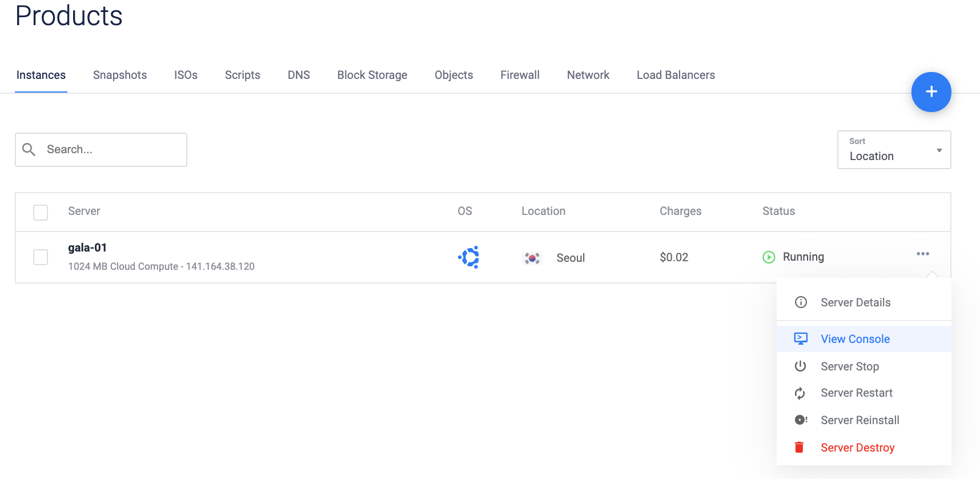The height and width of the screenshot is (479, 980).
Task: Click the South Korea flag icon
Action: tap(532, 258)
